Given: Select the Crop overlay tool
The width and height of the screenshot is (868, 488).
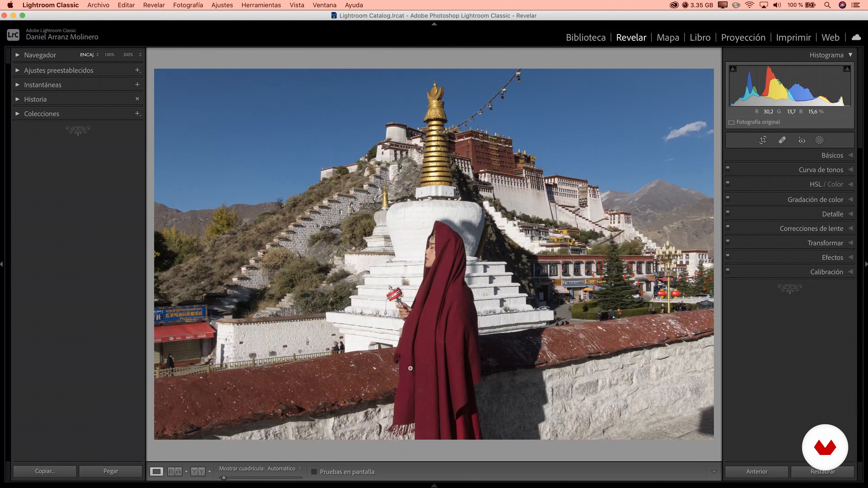Looking at the screenshot, I should 763,140.
